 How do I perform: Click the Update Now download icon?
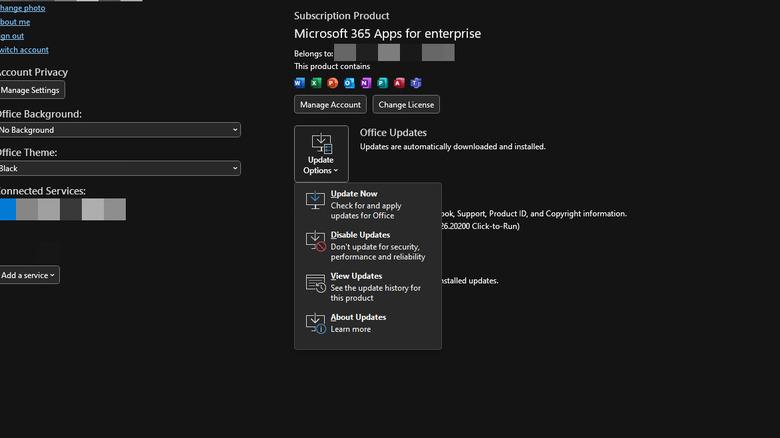[315, 200]
